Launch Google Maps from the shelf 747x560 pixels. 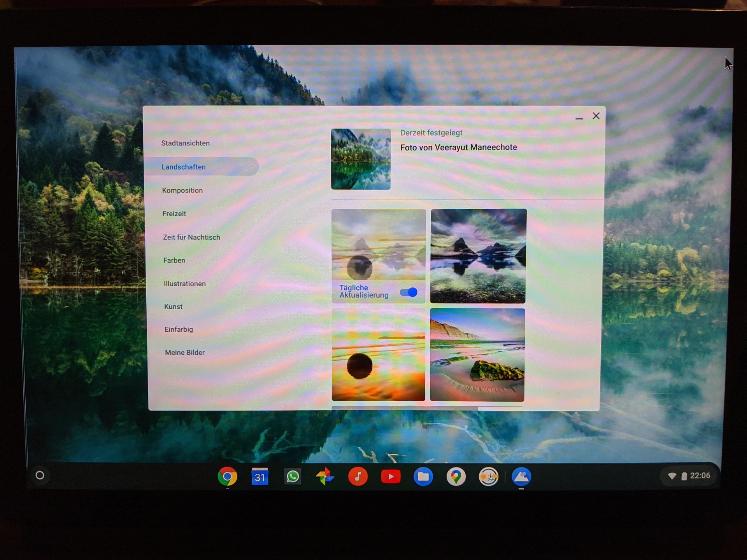(x=456, y=476)
